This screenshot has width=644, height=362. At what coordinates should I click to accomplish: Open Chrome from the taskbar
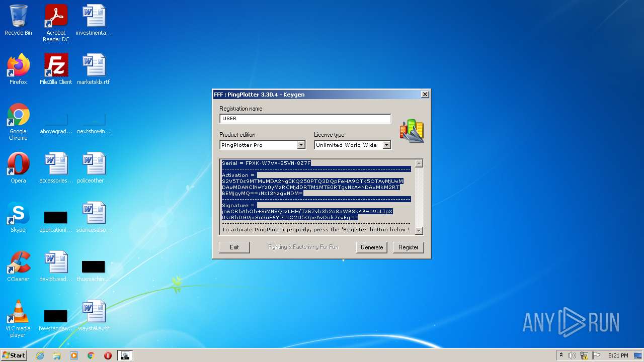click(x=91, y=355)
